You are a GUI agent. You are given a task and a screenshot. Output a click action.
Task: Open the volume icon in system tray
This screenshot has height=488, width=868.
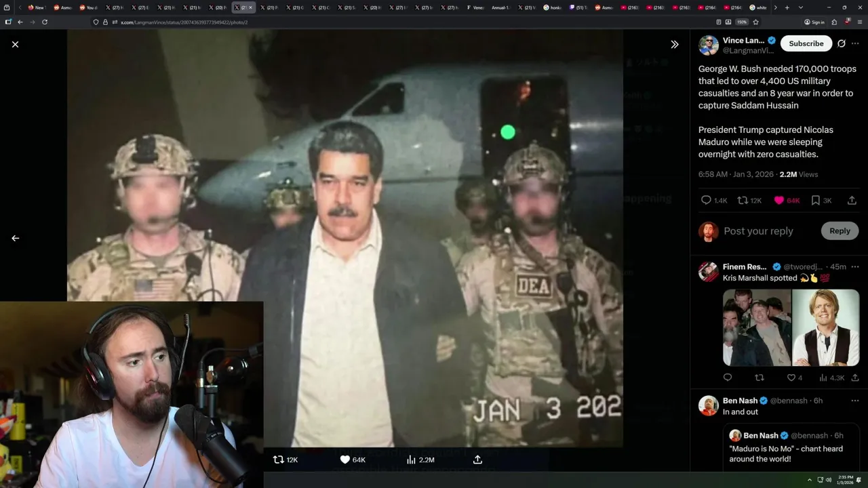[828, 480]
